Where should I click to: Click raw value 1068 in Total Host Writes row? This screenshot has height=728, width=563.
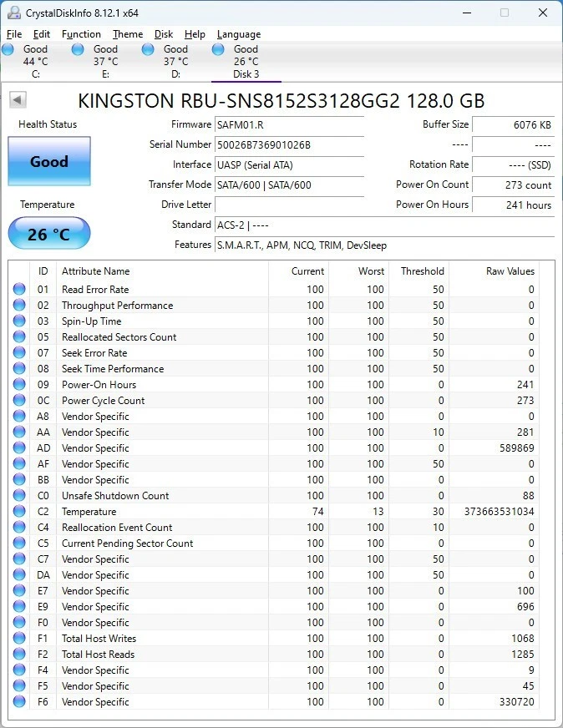523,639
